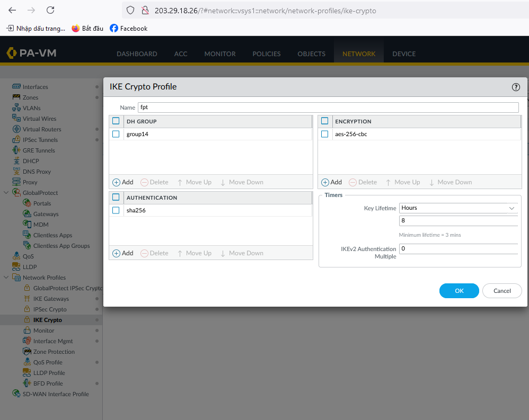Collapse the GlobalProtect tree node

(6, 193)
